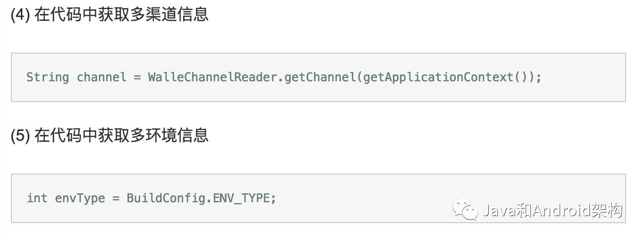Screen dimensions: 644x239
Task: Click empty space right of the channel code line
Action: [x=580, y=77]
